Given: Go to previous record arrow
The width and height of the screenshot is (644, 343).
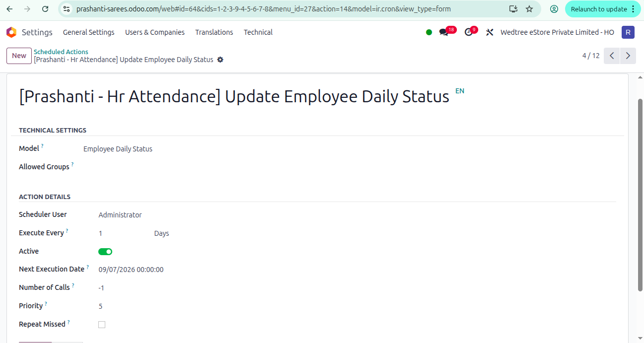Looking at the screenshot, I should [612, 56].
